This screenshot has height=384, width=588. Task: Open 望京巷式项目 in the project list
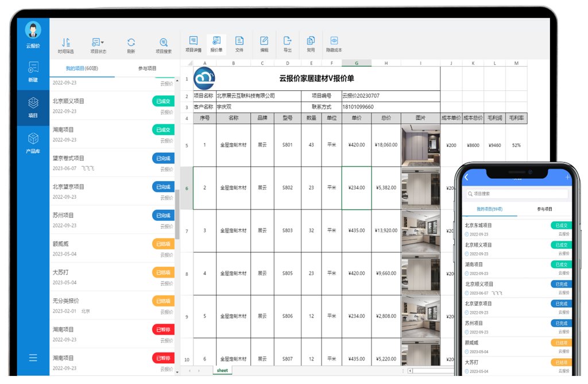tap(112, 163)
